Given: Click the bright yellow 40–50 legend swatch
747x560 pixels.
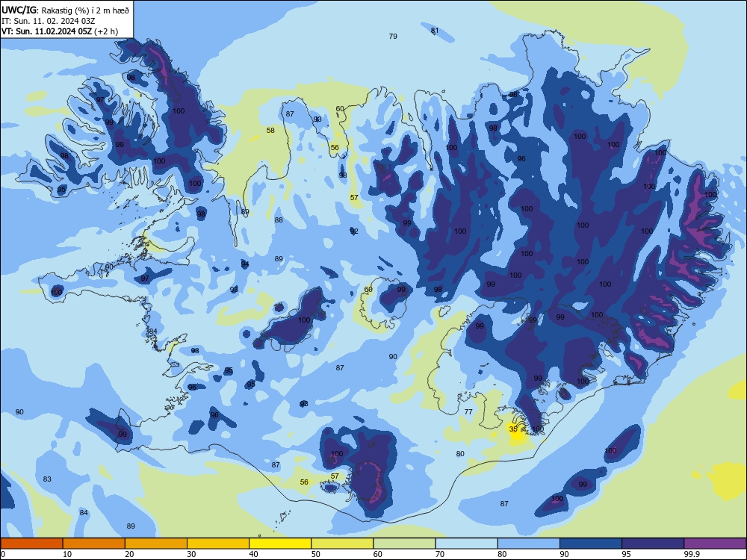Looking at the screenshot, I should (280, 544).
